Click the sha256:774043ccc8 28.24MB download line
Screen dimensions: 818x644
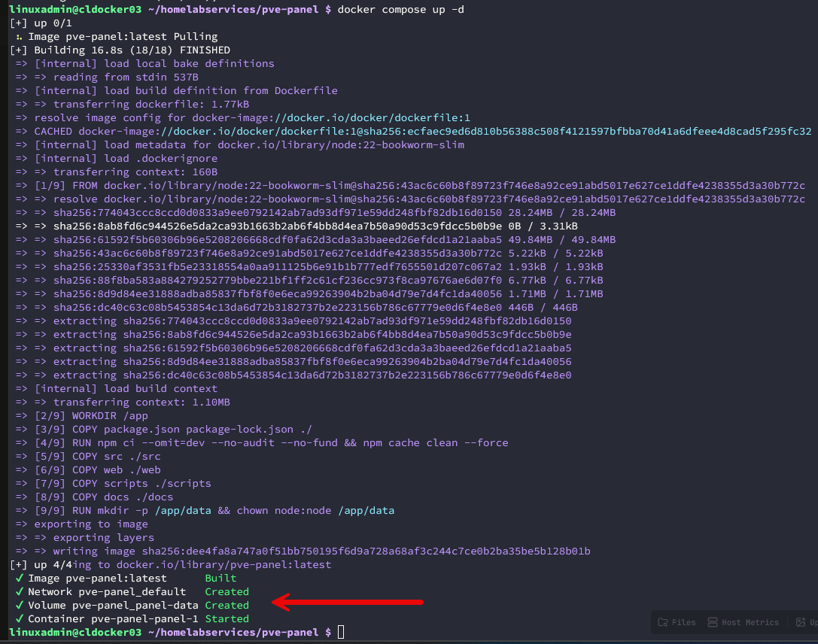[x=315, y=213]
